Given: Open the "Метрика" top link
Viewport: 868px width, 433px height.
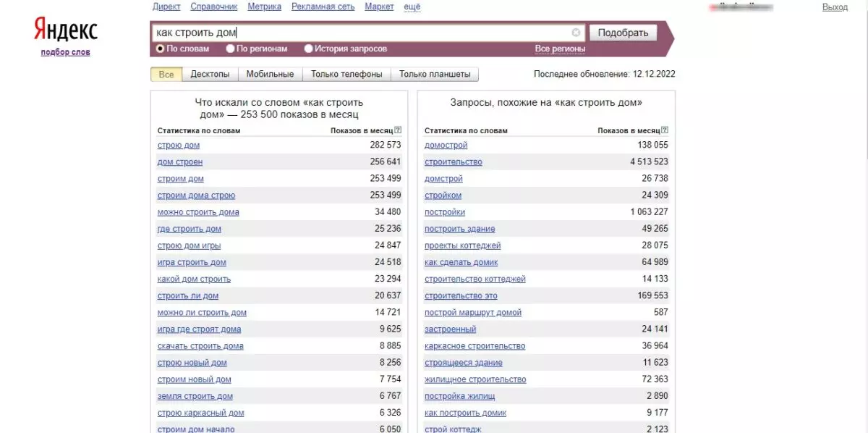Looking at the screenshot, I should pyautogui.click(x=265, y=7).
